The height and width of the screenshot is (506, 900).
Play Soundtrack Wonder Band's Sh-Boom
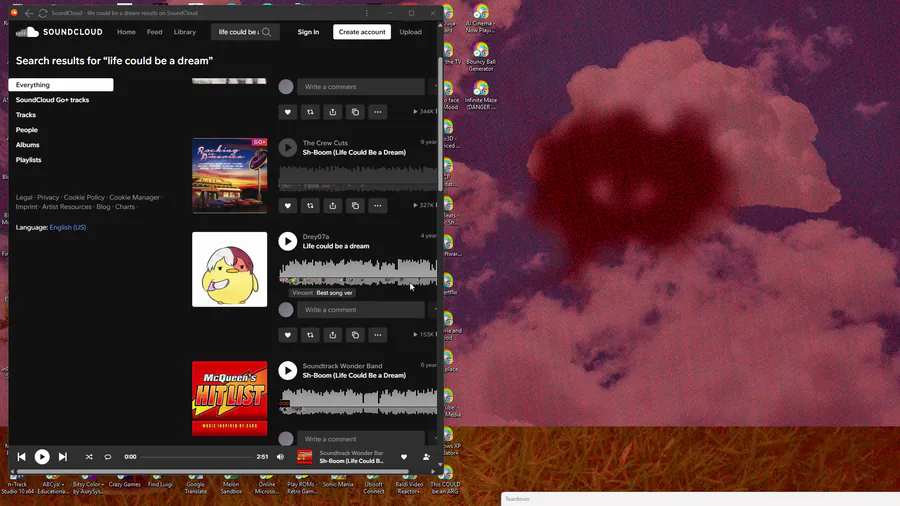point(288,371)
